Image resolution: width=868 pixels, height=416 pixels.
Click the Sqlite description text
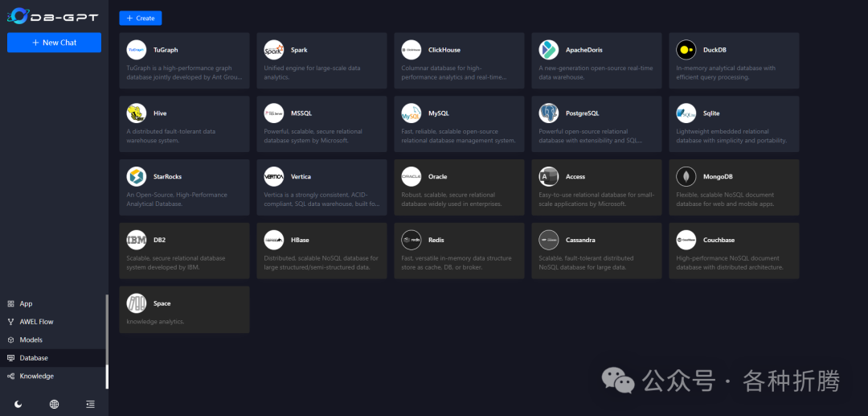[731, 136]
